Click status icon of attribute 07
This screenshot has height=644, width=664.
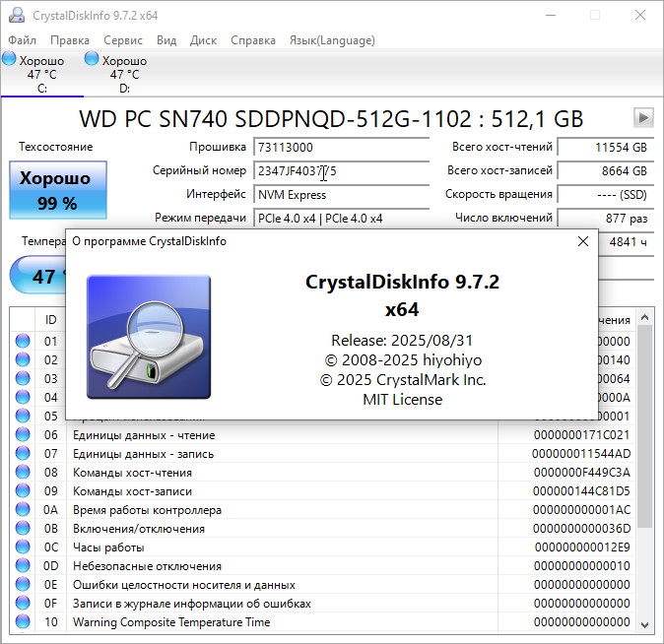point(23,454)
